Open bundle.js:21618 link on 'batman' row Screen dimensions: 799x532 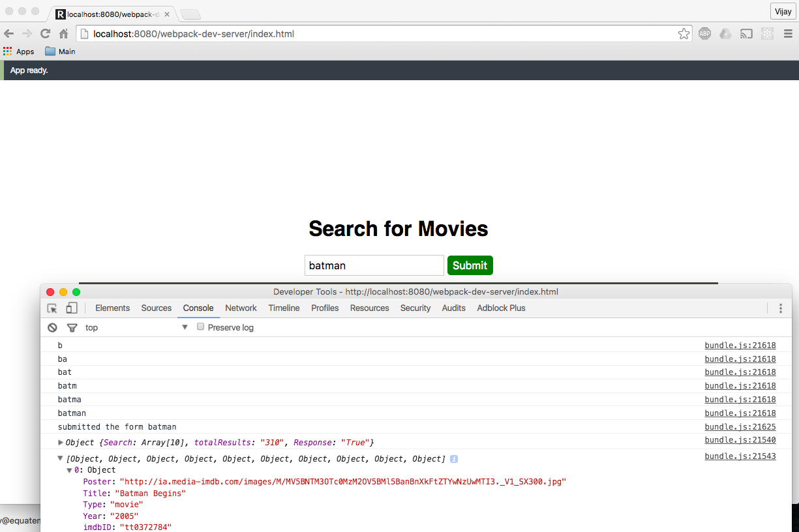coord(740,413)
